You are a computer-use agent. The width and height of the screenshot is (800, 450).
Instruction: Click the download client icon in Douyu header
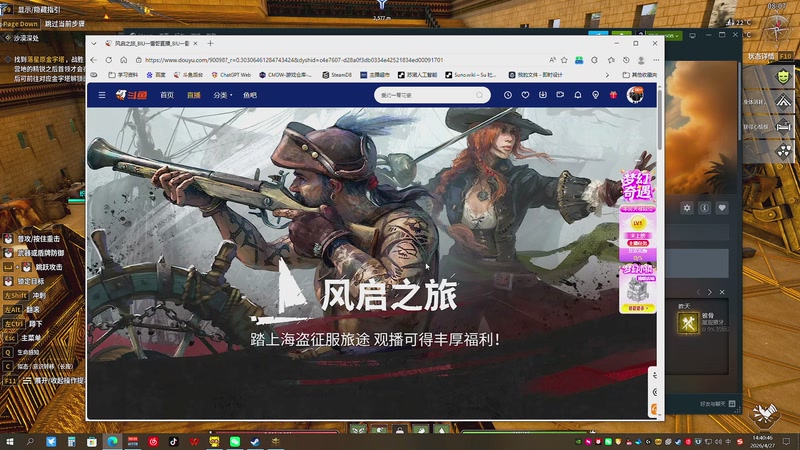[542, 95]
